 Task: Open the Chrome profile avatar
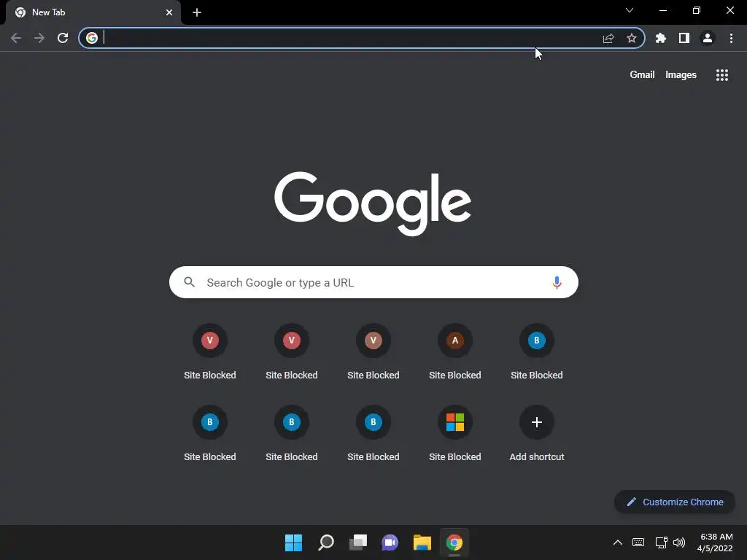(x=708, y=38)
